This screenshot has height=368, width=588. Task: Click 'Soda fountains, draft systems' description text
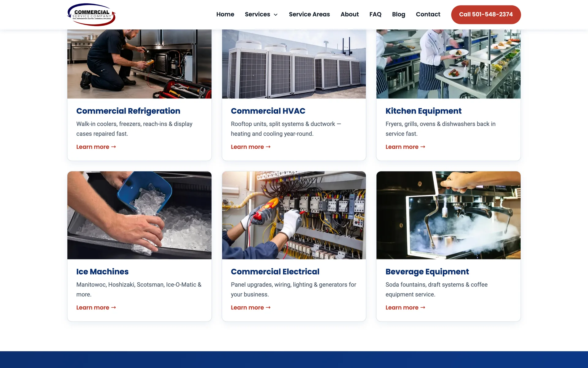click(436, 289)
